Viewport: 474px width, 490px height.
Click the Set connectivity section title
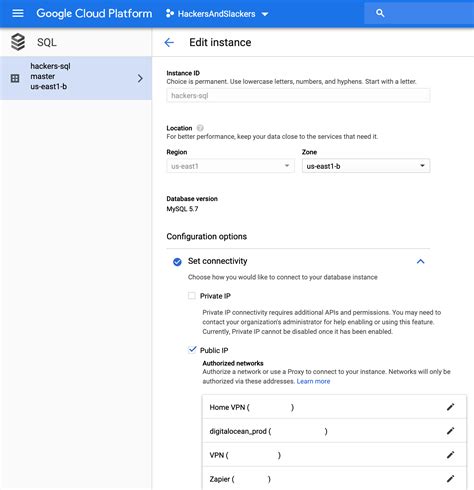(218, 261)
